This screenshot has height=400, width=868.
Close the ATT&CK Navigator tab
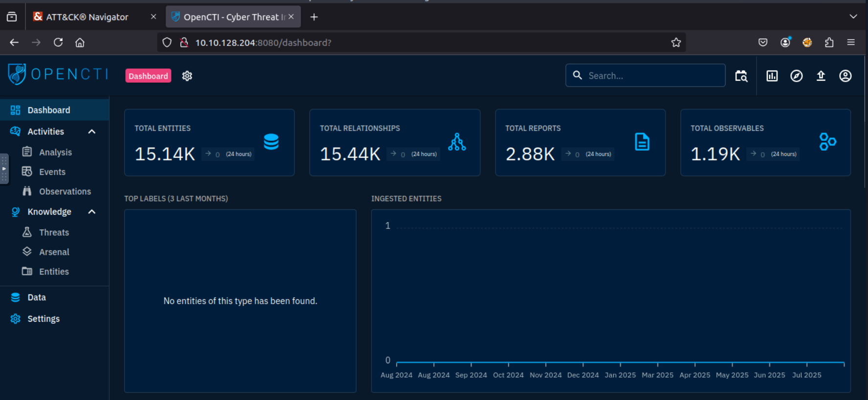[x=154, y=17]
